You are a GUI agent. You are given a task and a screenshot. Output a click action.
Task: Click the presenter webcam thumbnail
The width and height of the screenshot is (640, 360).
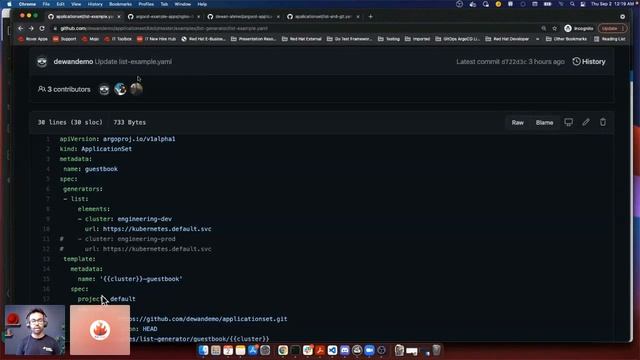click(x=35, y=330)
